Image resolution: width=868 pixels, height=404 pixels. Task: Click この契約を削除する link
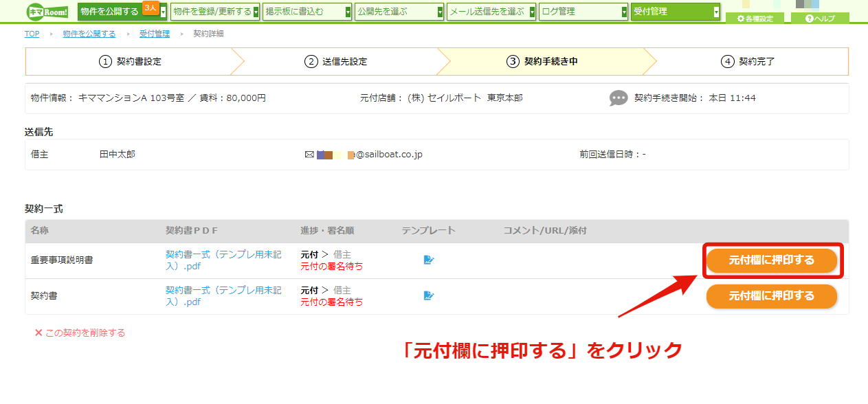tap(85, 333)
